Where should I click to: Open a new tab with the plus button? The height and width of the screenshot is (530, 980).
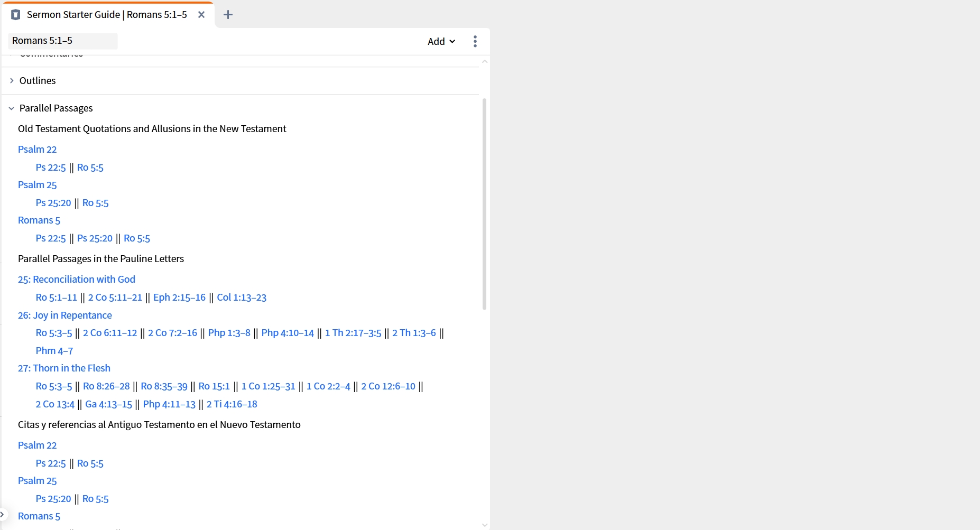(x=228, y=15)
